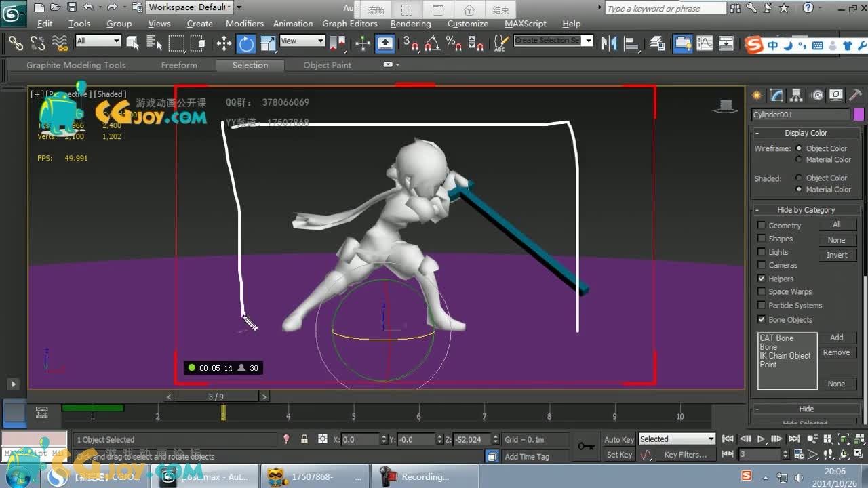The image size is (868, 488).
Task: Click the Set Keys large key button
Action: (587, 446)
